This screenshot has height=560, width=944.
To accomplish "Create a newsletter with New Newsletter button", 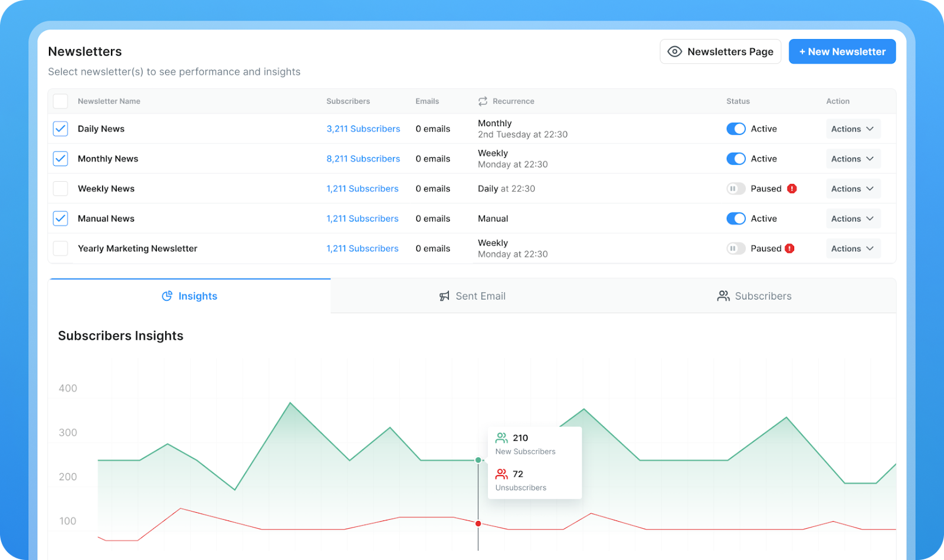I will pos(842,52).
